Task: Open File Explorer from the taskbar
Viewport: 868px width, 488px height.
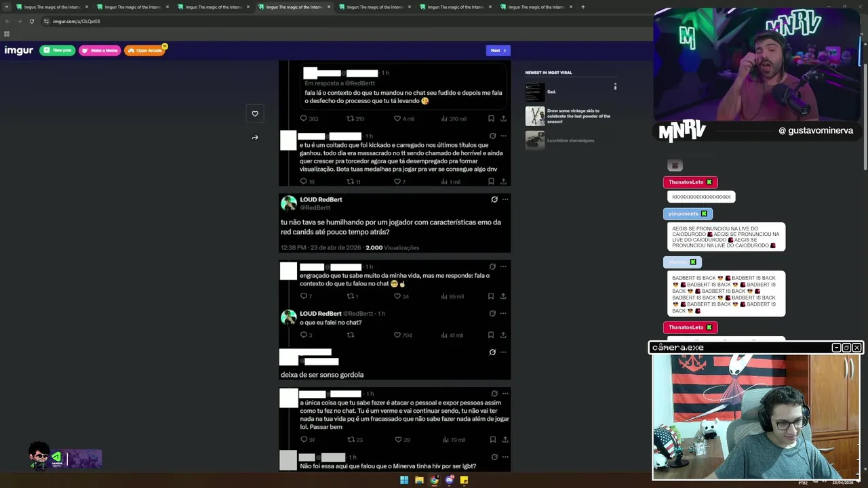Action: pos(419,480)
